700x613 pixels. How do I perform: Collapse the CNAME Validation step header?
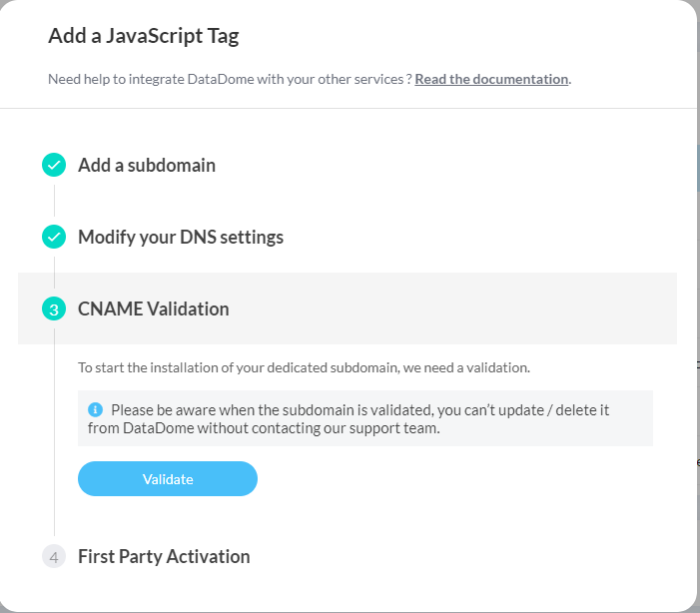coord(154,309)
